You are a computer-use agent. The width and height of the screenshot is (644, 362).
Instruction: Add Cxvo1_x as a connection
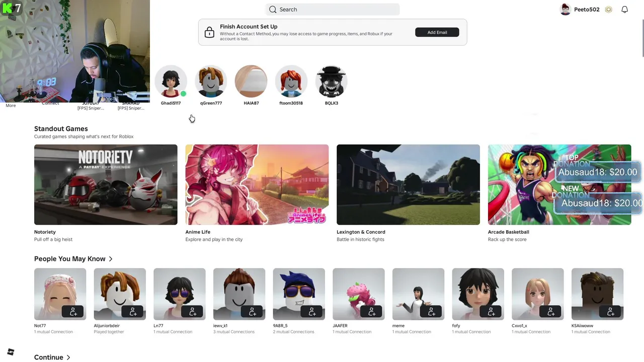click(550, 312)
